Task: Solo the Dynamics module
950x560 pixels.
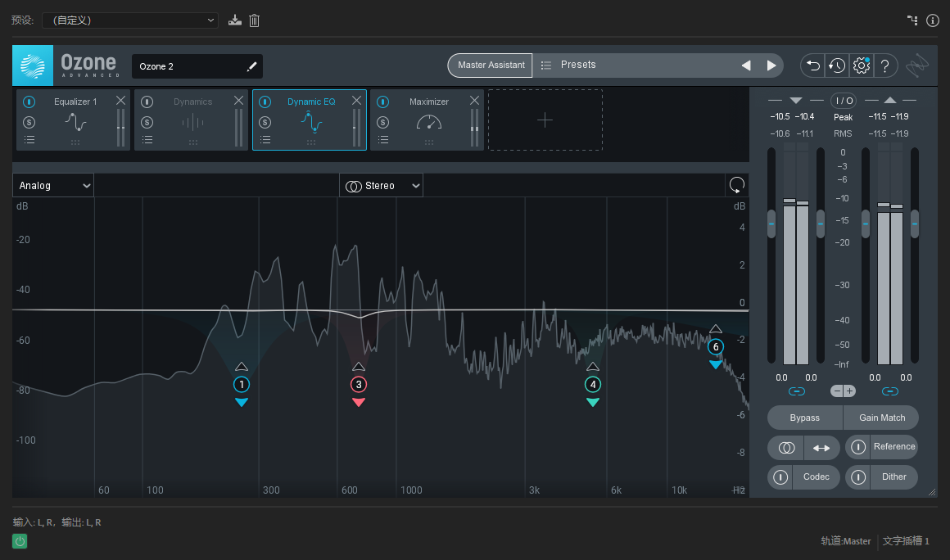Action: coord(147,122)
